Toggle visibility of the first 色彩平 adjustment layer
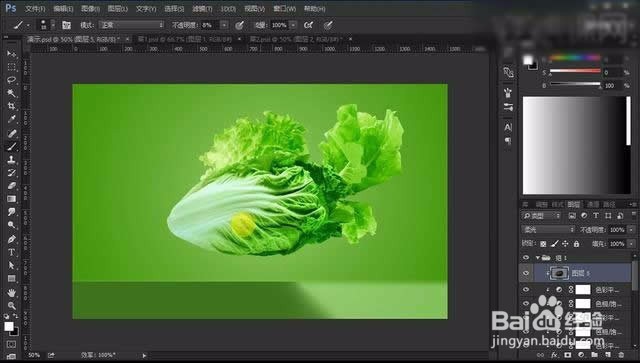640x363 pixels. 526,290
